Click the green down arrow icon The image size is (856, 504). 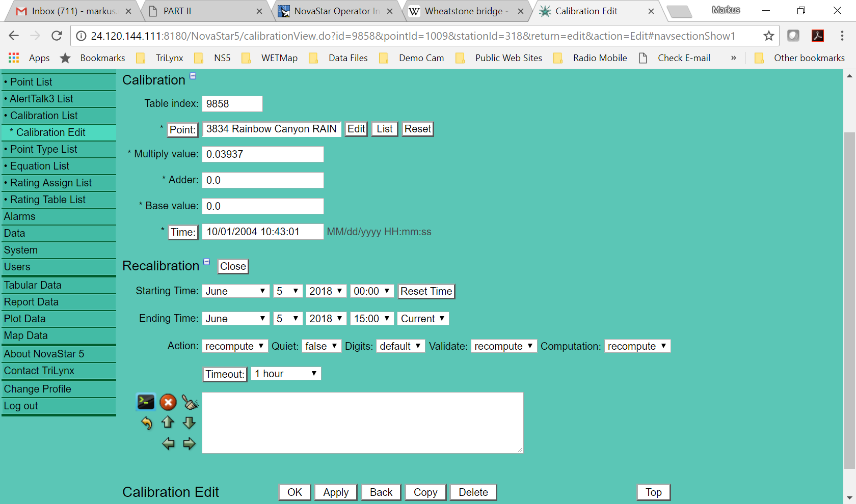click(189, 423)
